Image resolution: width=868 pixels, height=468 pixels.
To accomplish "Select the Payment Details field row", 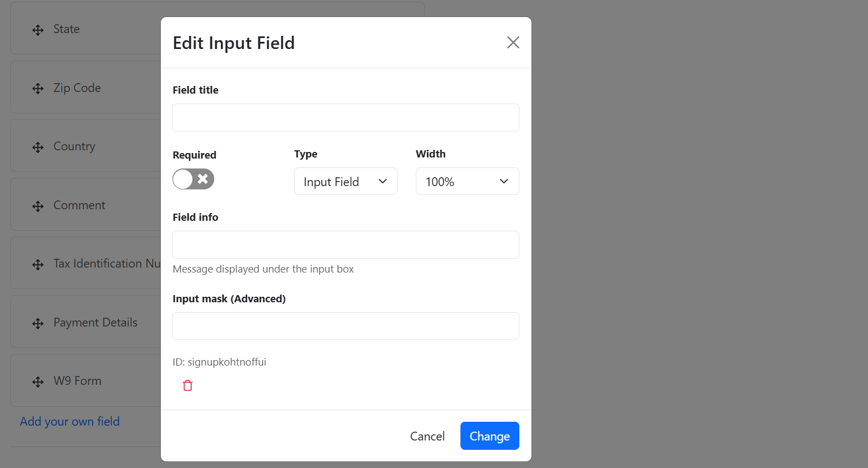I will pos(96,323).
